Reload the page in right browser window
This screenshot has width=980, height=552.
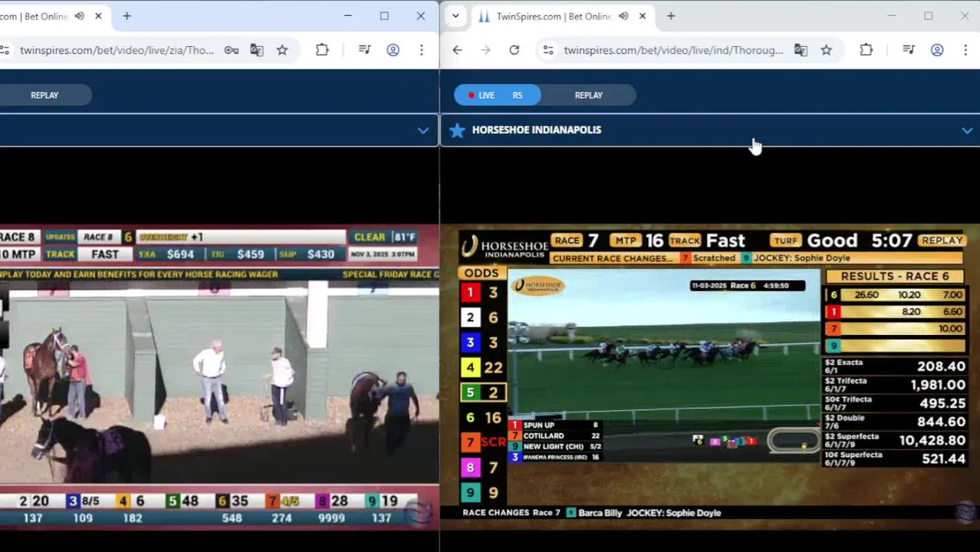click(x=514, y=50)
